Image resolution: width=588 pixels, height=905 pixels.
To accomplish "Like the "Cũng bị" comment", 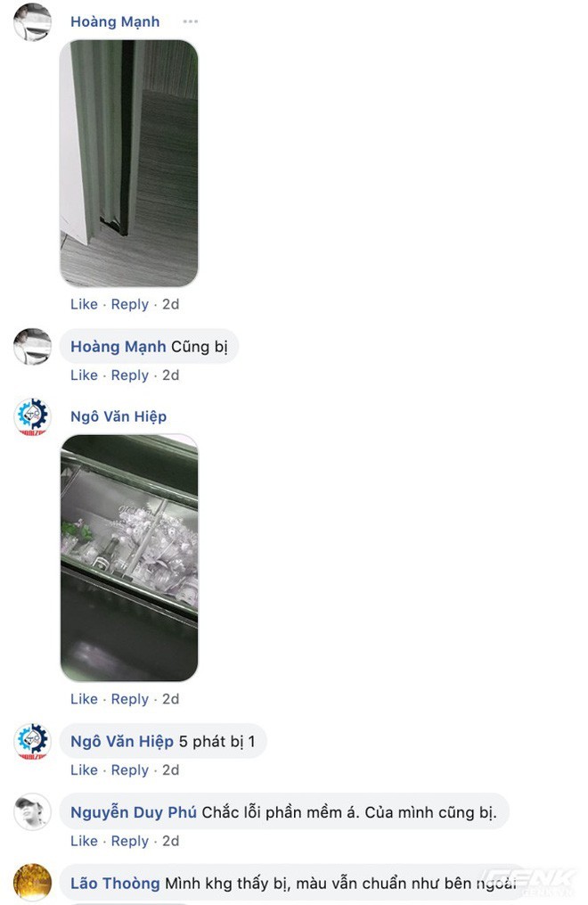I will (84, 375).
